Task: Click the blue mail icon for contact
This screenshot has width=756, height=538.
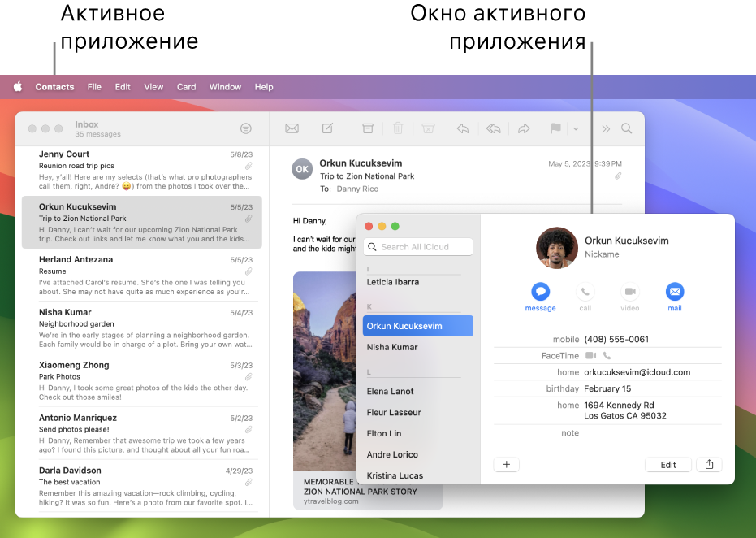Action: coord(674,292)
